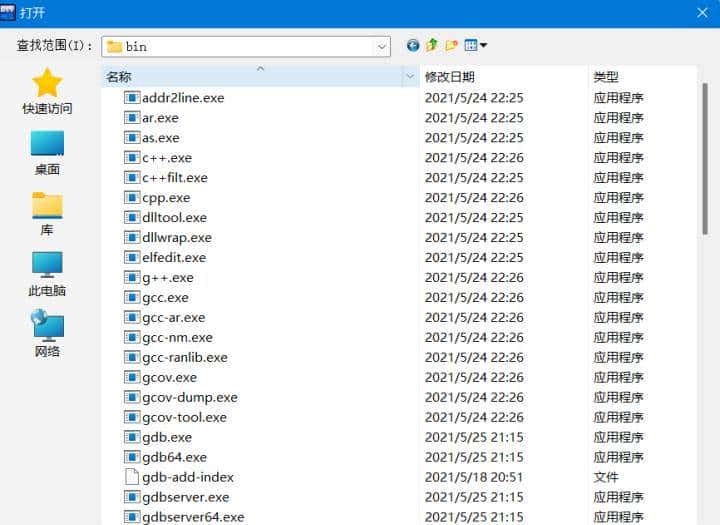Click the dlltool.exe file icon
Screen dimensions: 720x525
coord(132,218)
